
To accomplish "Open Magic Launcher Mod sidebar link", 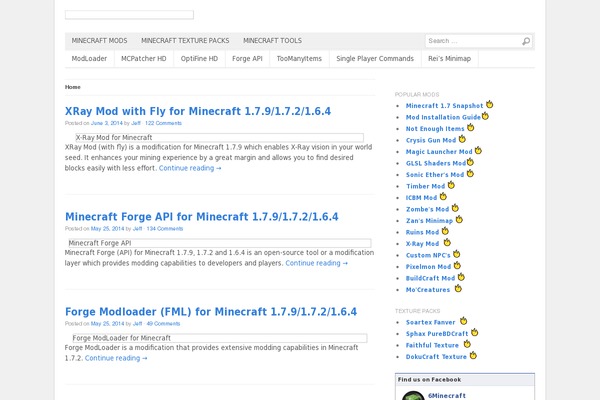I will click(439, 152).
